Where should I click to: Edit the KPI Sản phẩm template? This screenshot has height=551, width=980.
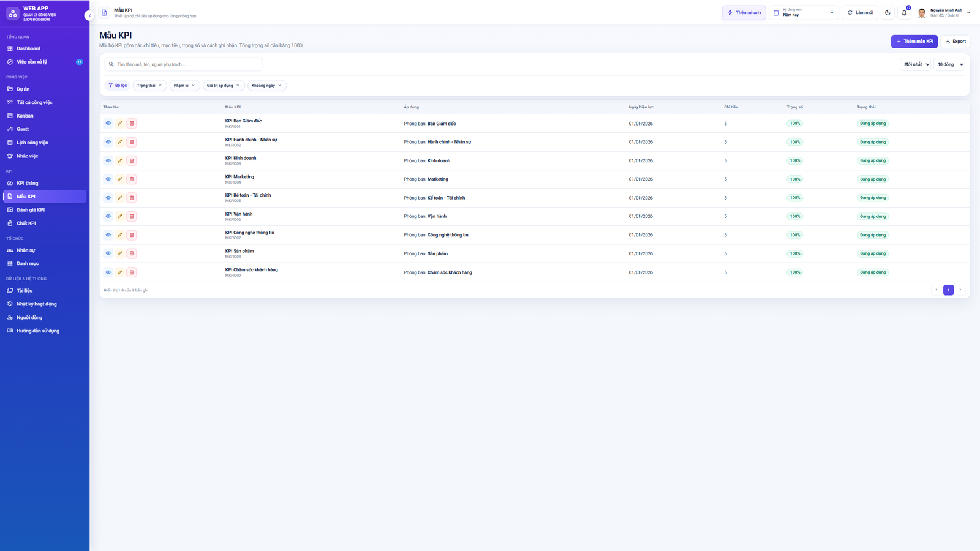(x=120, y=253)
